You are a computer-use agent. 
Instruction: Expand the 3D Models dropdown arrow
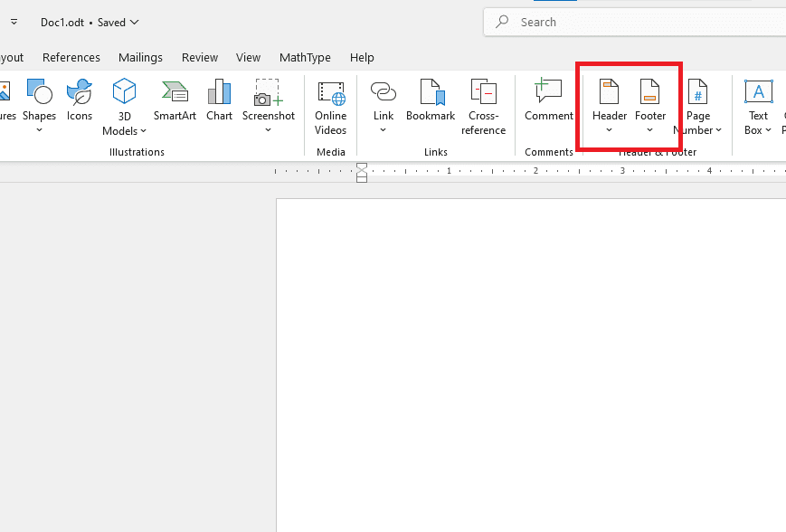pyautogui.click(x=144, y=131)
